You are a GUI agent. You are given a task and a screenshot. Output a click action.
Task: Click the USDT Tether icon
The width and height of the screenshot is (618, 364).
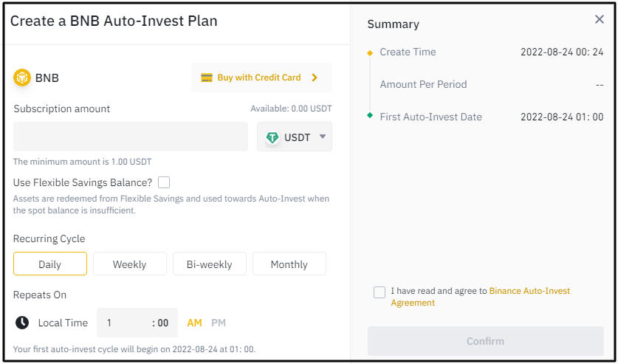(272, 137)
